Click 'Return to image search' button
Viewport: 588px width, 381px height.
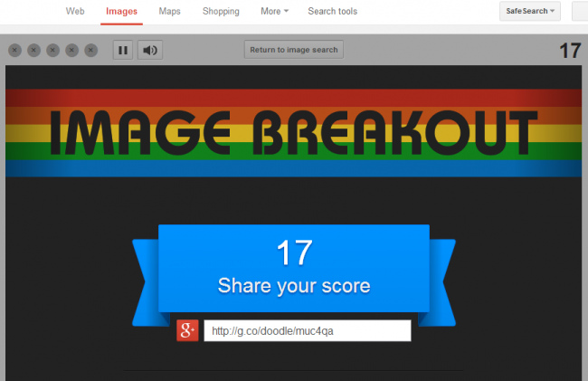(x=294, y=50)
